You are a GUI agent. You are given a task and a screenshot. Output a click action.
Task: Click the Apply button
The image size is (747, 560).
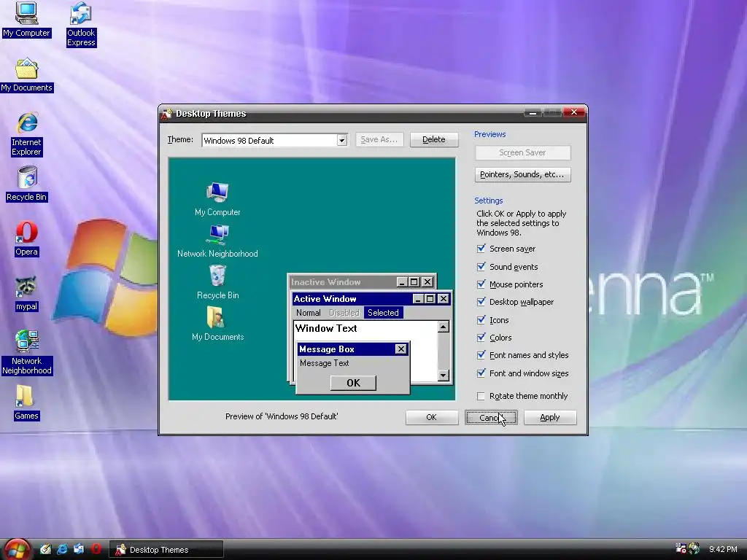[550, 418]
